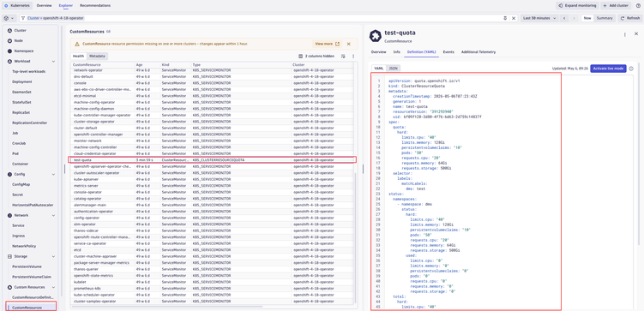
Task: Click the kube-apiserver table row
Action: click(213, 179)
